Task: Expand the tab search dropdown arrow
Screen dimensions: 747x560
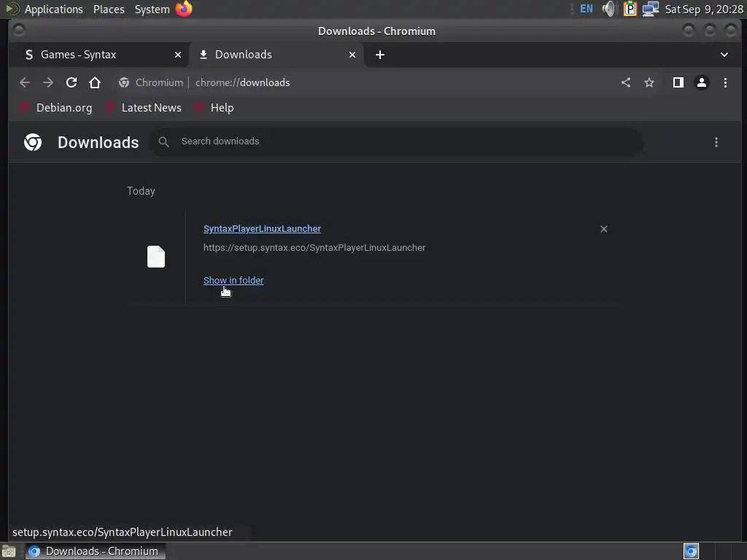Action: tap(724, 55)
